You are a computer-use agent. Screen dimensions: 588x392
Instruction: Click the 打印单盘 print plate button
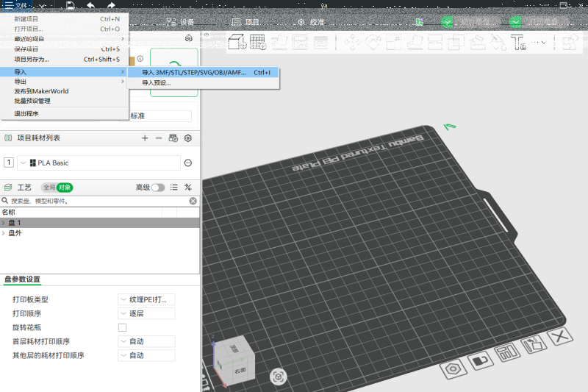click(545, 22)
